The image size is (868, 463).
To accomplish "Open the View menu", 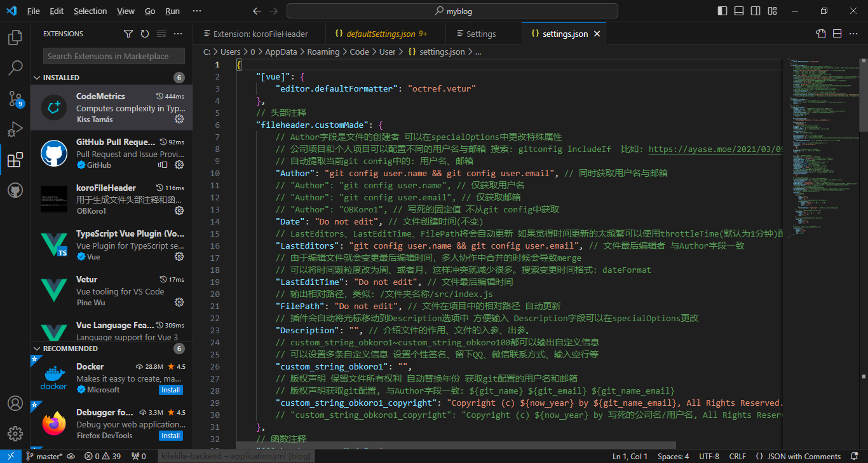I will click(126, 11).
